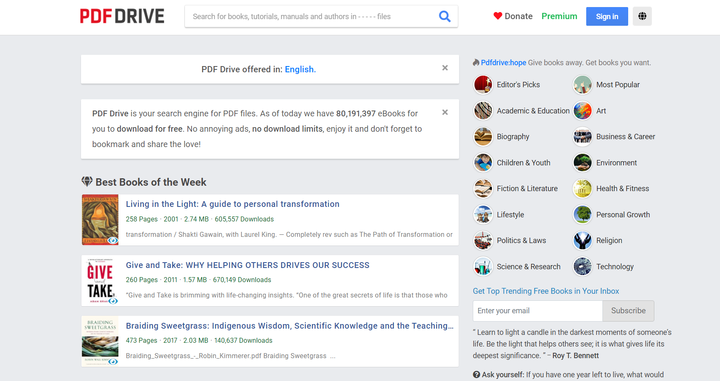Open the Premium link
Screen dimensions: 720x381
(559, 16)
